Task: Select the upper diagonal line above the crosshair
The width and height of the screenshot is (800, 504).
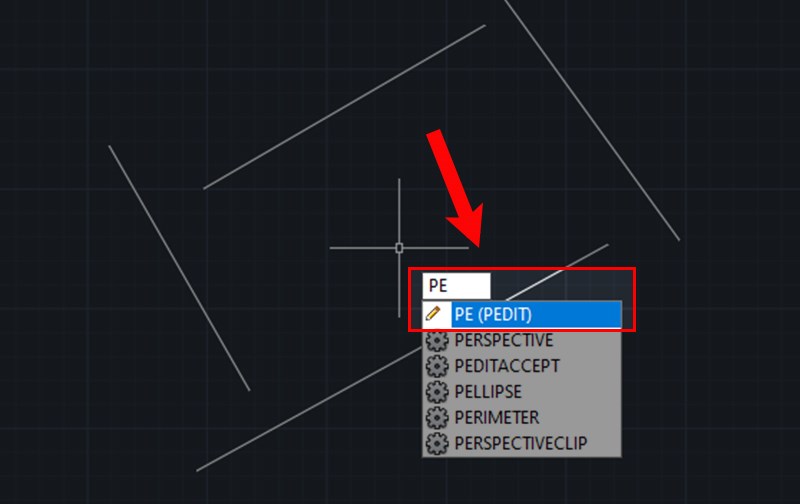Action: pyautogui.click(x=344, y=107)
